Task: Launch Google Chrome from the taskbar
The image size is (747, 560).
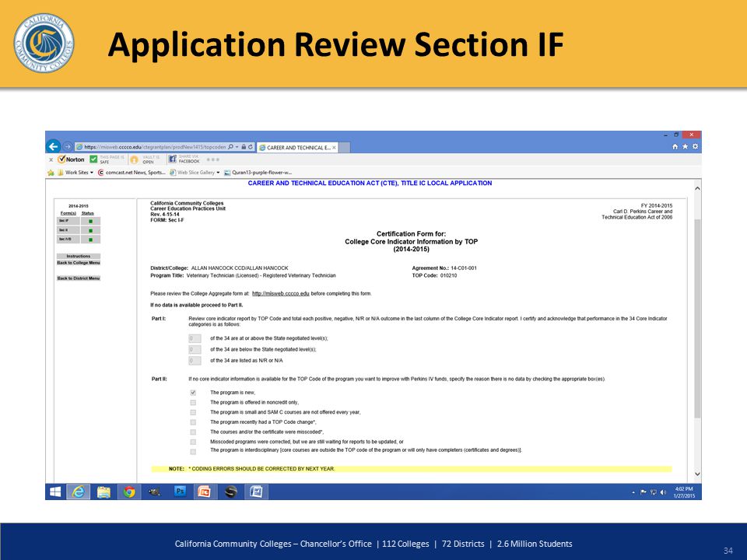Action: point(128,492)
